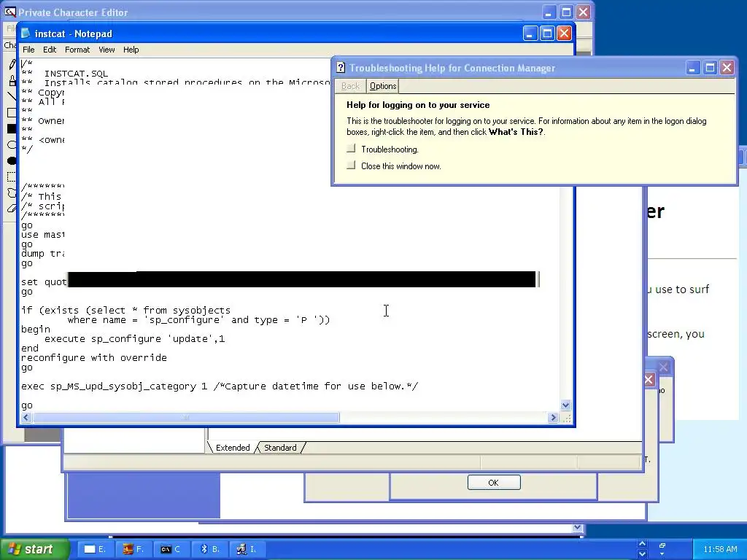Open the Options menu in Troubleshooting Help
Screen dimensions: 747x560
pyautogui.click(x=383, y=86)
